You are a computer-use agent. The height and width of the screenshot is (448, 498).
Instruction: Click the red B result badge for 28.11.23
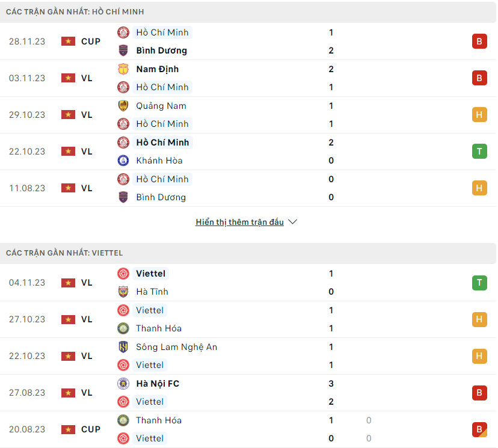pyautogui.click(x=479, y=41)
